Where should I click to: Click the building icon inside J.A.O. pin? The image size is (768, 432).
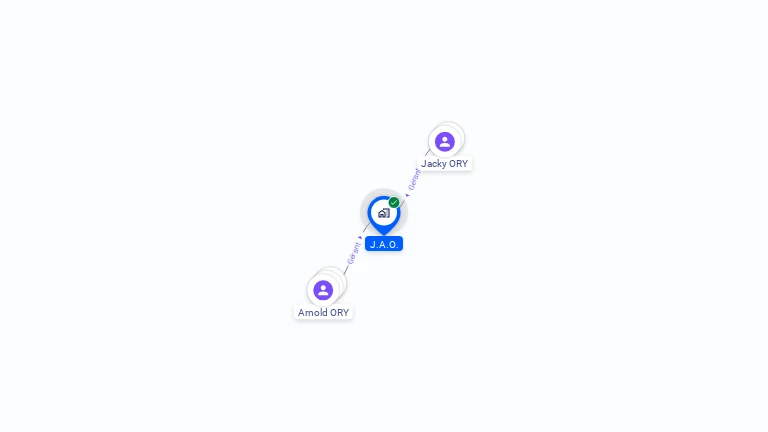coord(384,213)
